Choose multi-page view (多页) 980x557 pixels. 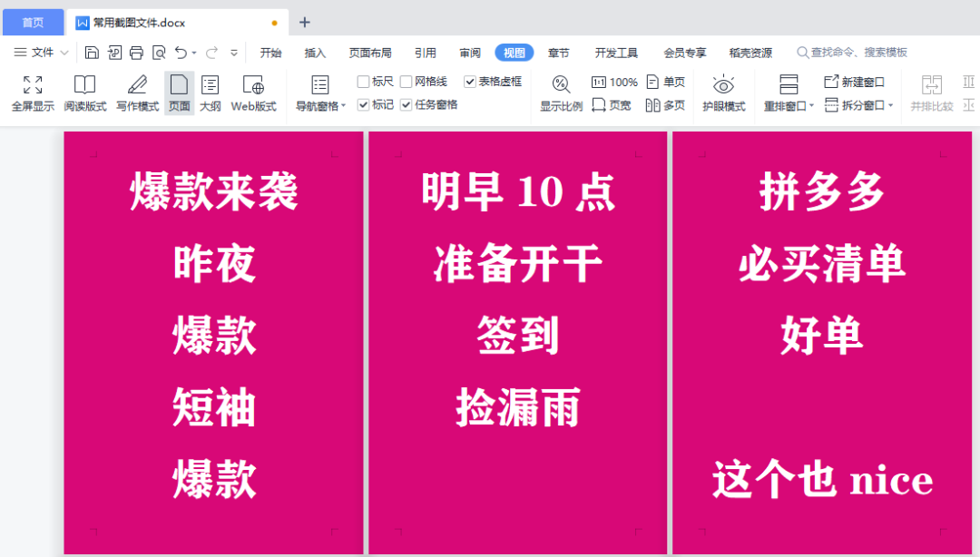tap(666, 105)
